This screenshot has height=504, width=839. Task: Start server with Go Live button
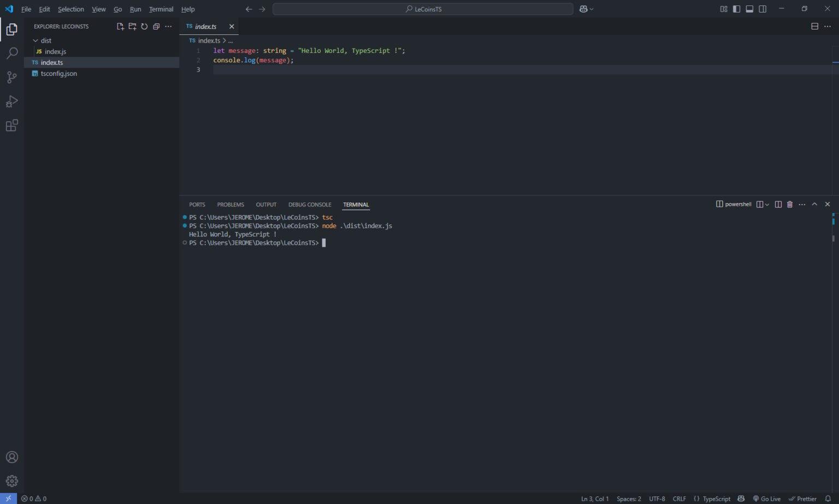tap(767, 499)
